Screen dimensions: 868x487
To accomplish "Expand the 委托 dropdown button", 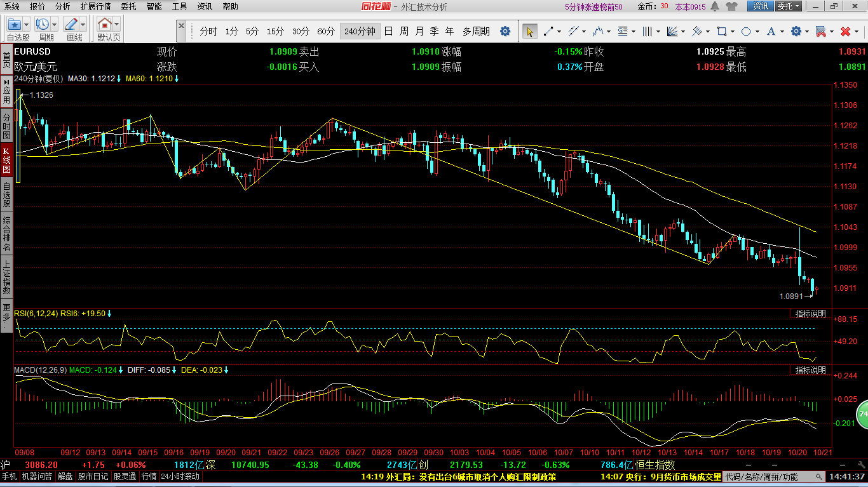I will [788, 6].
